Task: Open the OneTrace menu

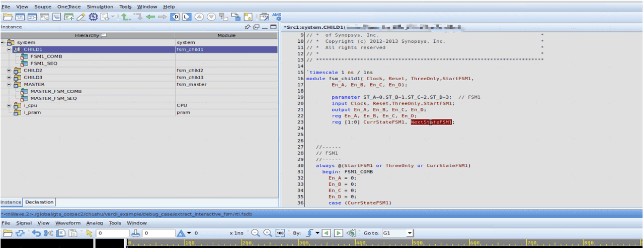Action: click(69, 7)
